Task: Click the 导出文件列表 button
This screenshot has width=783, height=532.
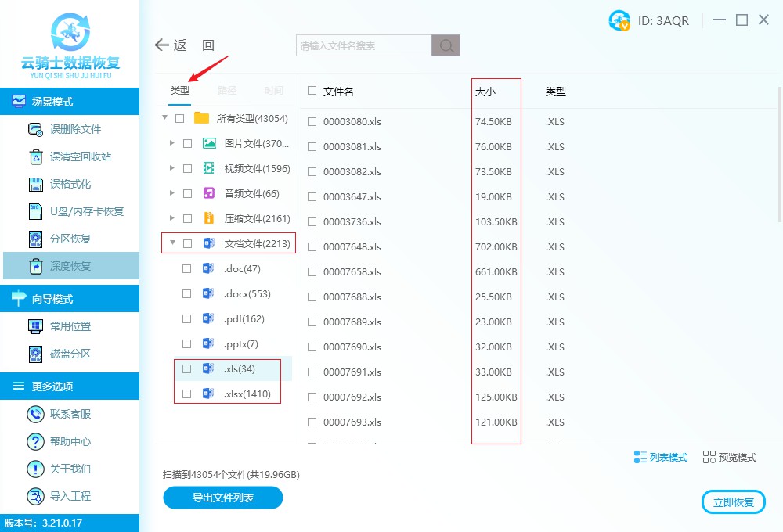Action: click(222, 498)
